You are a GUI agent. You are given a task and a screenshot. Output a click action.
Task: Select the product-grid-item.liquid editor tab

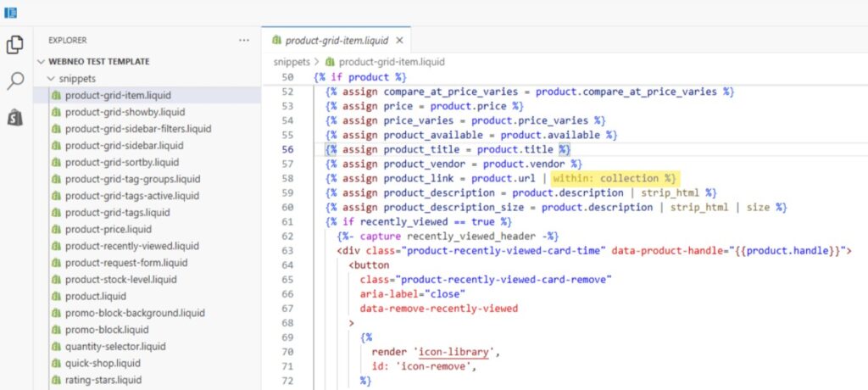tap(337, 40)
